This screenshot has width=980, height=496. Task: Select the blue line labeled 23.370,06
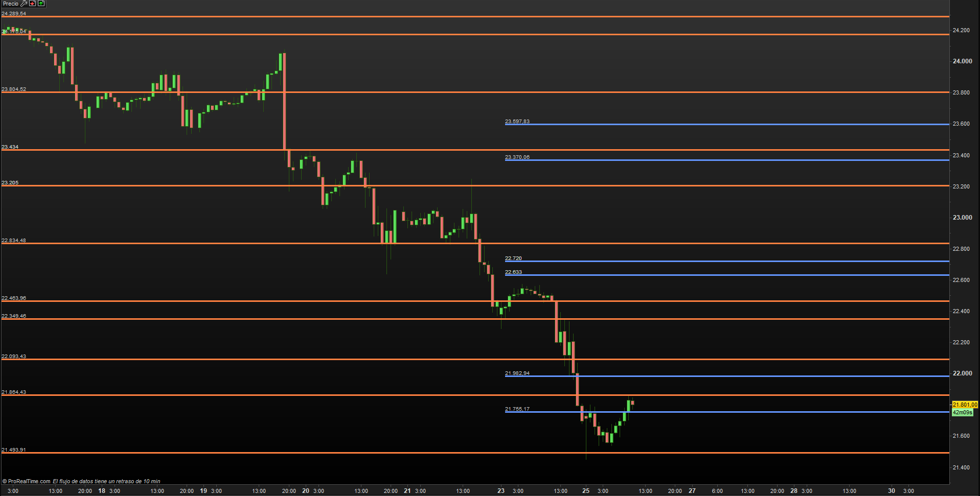click(x=716, y=160)
